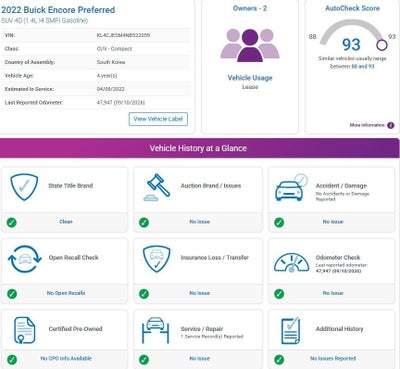Click No Issue under Service / Repair

[x=200, y=358]
